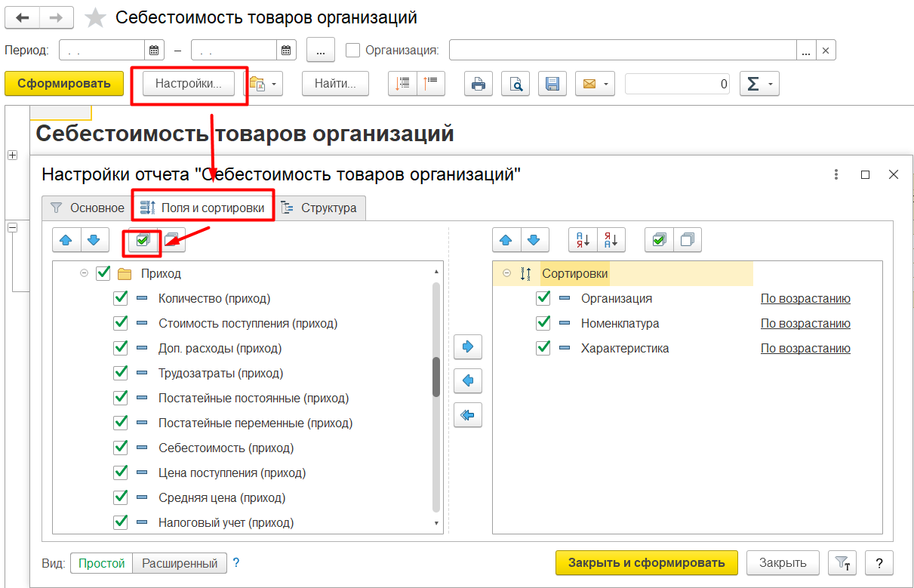Expand the plus group in report margin
The width and height of the screenshot is (914, 588).
12,155
